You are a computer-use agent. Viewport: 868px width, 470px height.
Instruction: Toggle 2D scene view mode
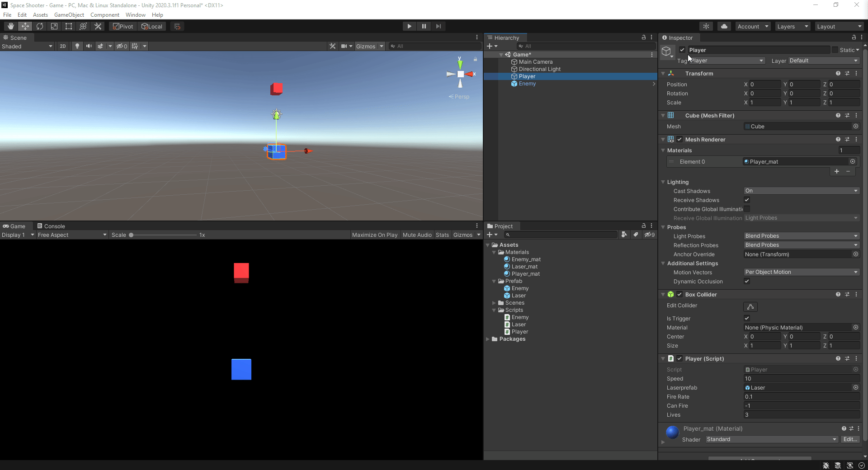pyautogui.click(x=63, y=46)
